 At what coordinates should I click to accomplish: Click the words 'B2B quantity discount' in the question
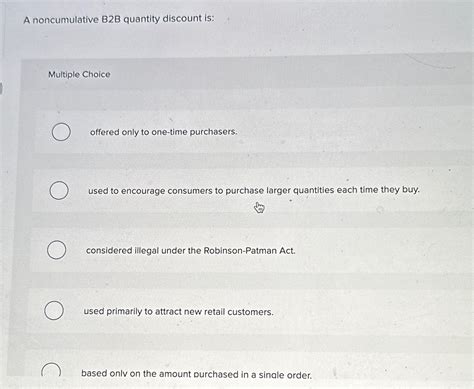pos(150,19)
